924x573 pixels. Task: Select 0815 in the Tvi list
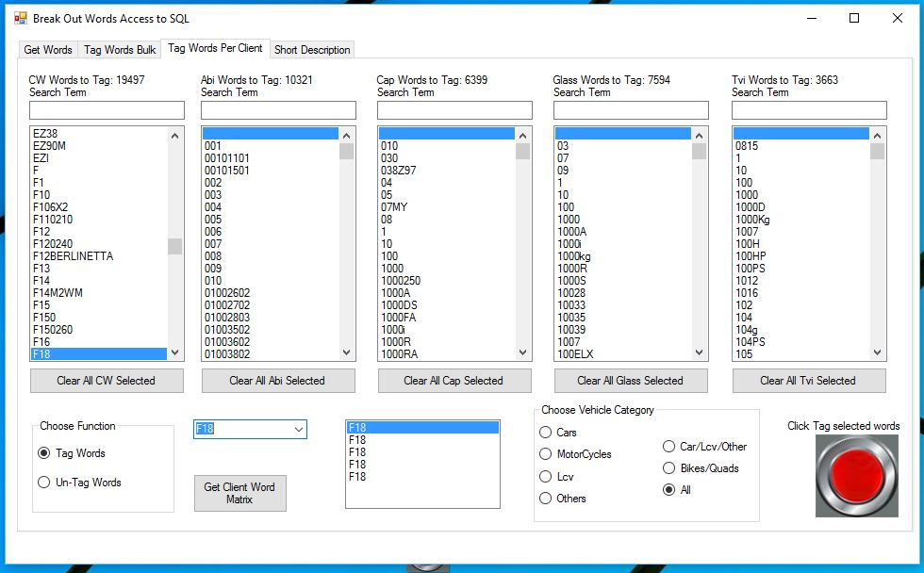(x=801, y=146)
